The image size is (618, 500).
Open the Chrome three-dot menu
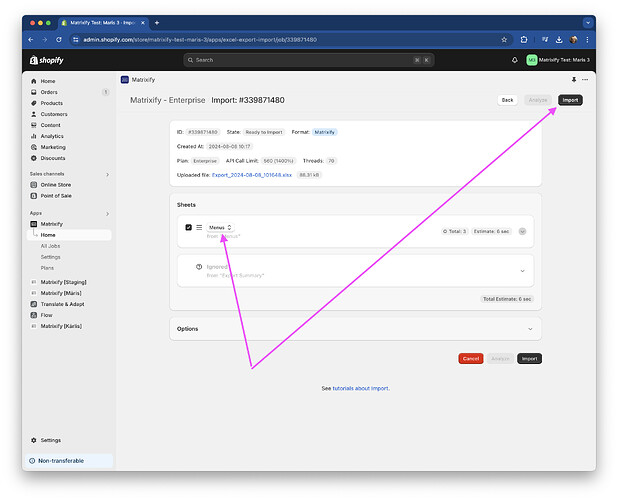pyautogui.click(x=587, y=40)
